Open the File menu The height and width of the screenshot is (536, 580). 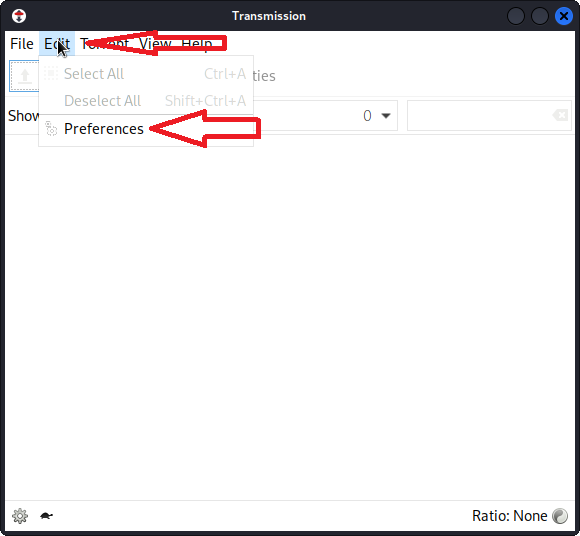point(21,44)
